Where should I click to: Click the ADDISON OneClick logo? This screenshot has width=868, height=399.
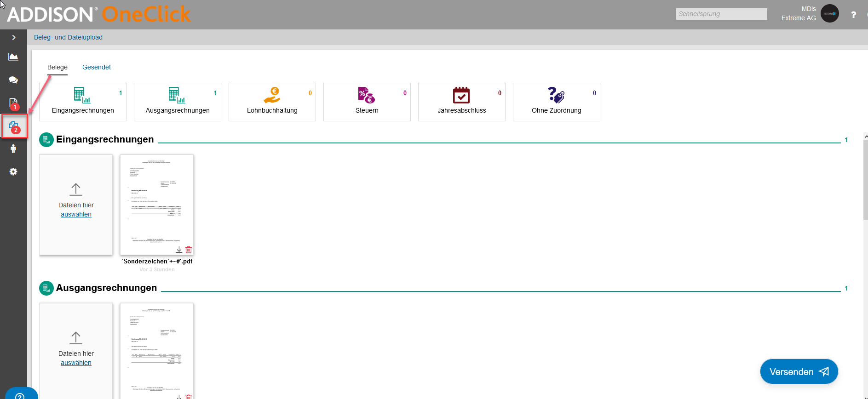coord(99,14)
